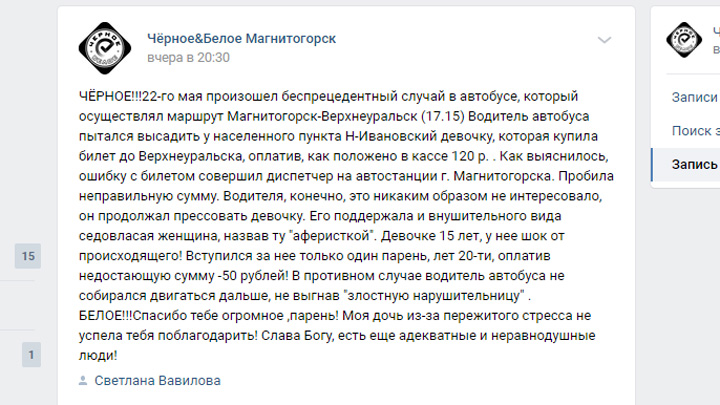The height and width of the screenshot is (405, 720).
Task: Click the group avatar in right sidebar
Action: pyautogui.click(x=684, y=40)
